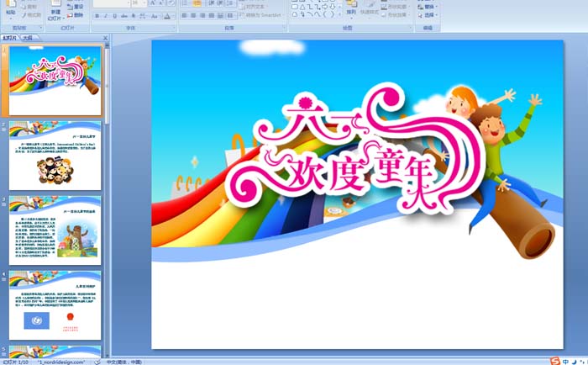Center paragraph text
588x365 pixels.
pos(193,16)
